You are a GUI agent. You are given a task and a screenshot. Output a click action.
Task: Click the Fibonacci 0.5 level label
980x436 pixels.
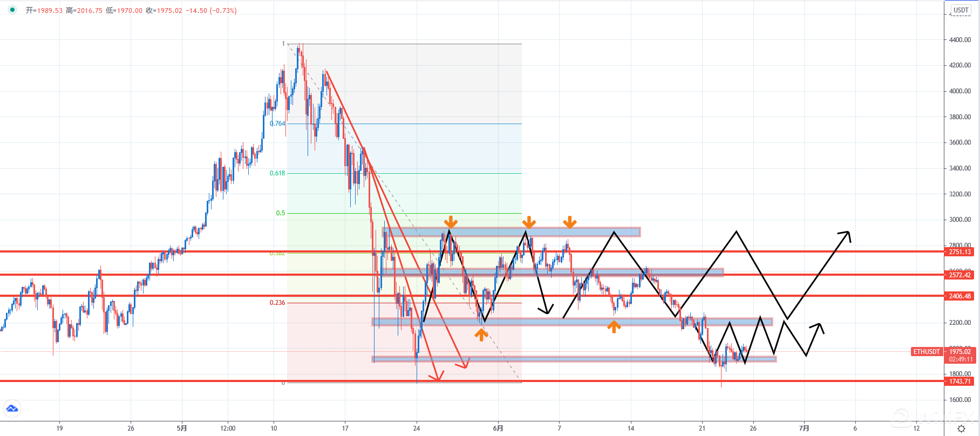click(x=281, y=213)
